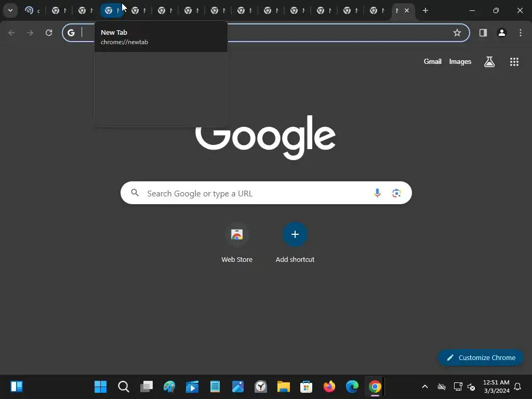Open Task View in taskbar

click(146, 387)
